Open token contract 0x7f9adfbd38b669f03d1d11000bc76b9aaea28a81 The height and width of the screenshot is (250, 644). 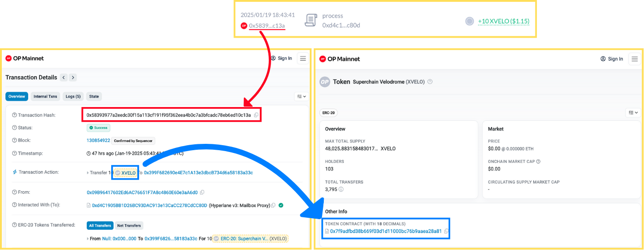point(386,231)
